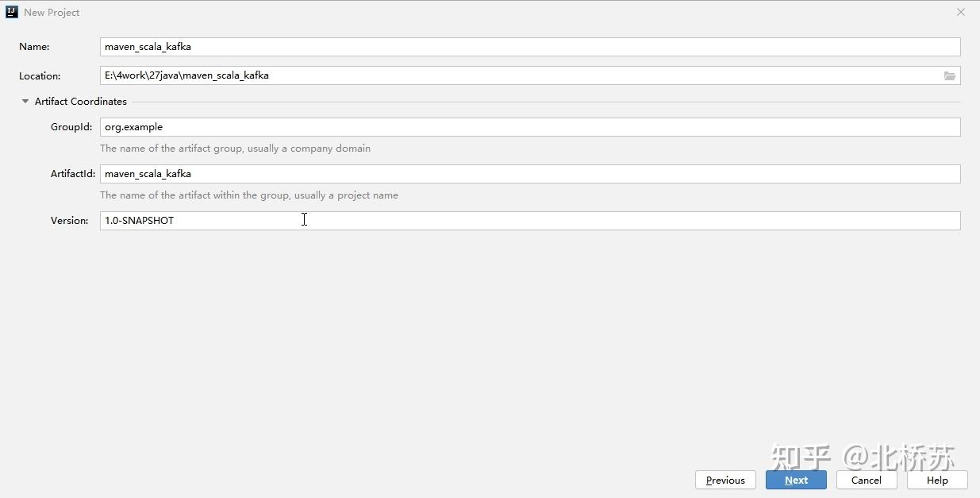Proceed with the Next button
The image size is (980, 498).
pyautogui.click(x=796, y=480)
